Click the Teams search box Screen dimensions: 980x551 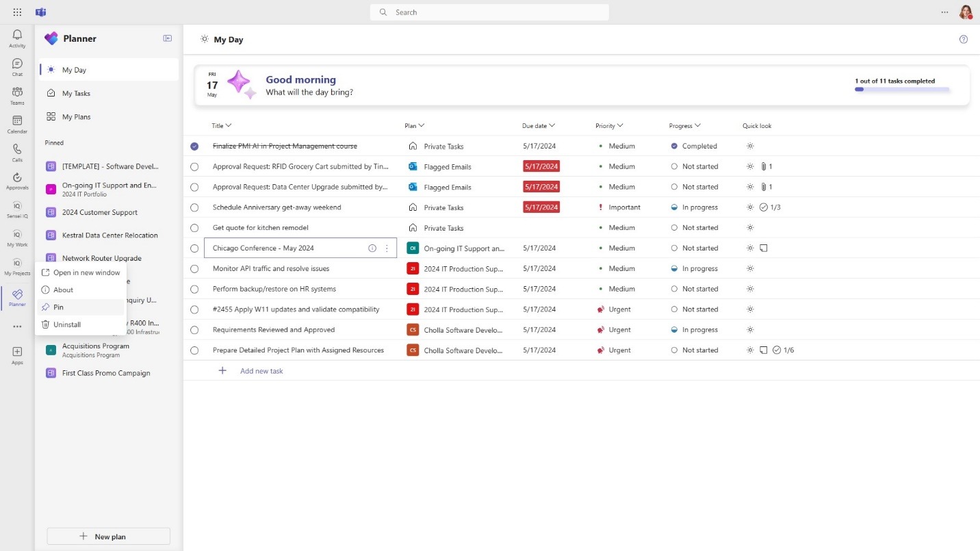point(489,12)
